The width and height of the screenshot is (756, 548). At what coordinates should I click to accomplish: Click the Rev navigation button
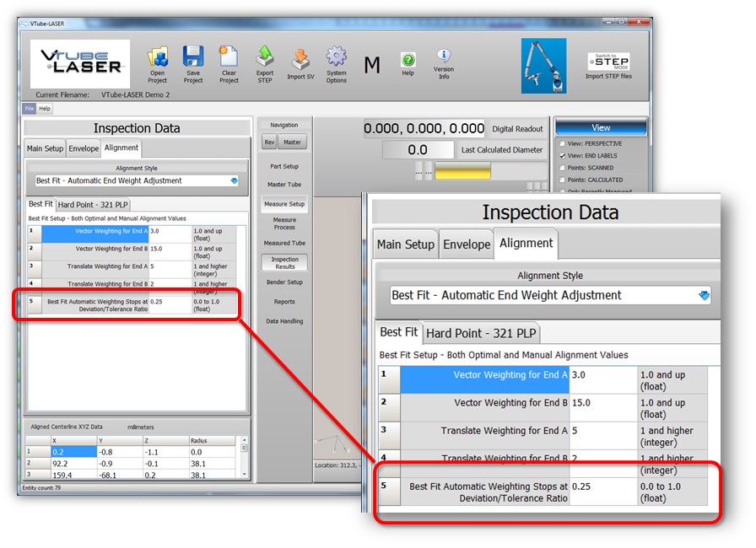pos(269,142)
